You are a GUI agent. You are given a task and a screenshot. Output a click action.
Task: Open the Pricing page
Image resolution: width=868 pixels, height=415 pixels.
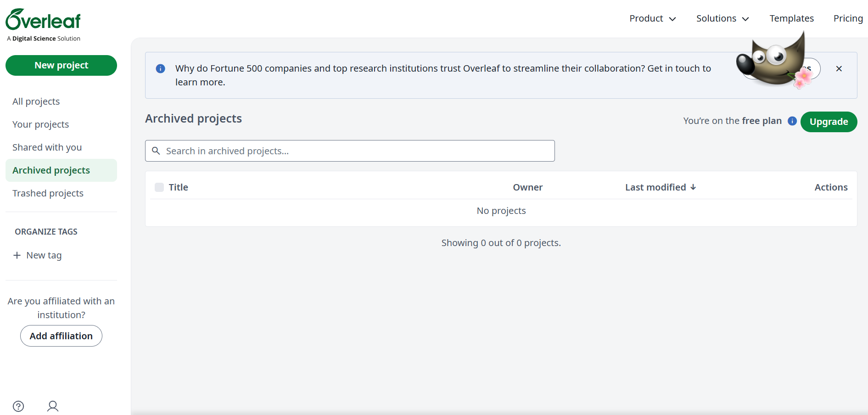(x=848, y=18)
